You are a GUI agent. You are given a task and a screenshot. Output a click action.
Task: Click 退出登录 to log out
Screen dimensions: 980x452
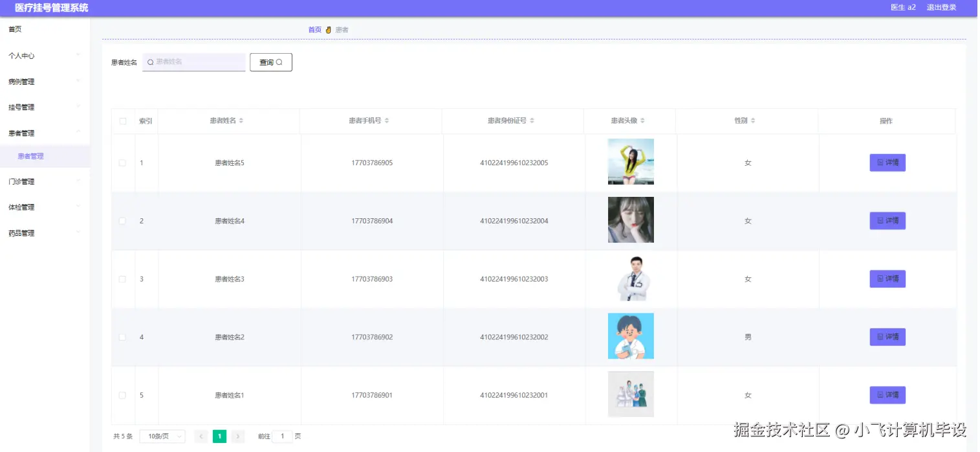[942, 8]
